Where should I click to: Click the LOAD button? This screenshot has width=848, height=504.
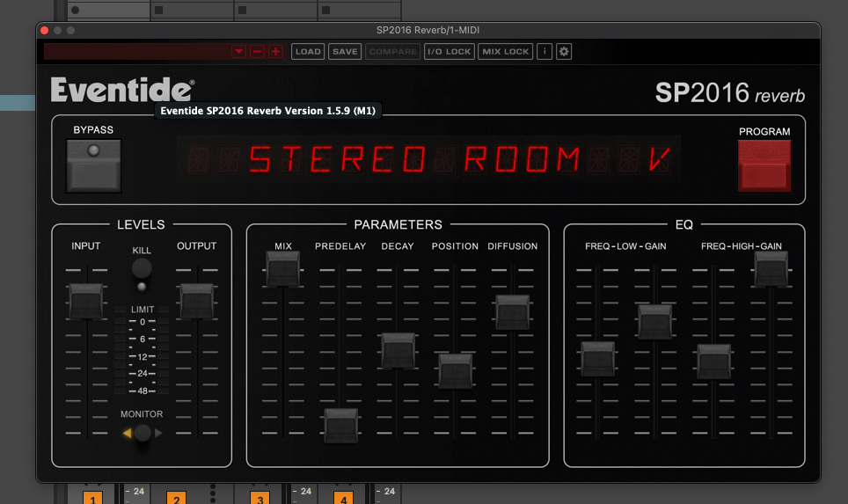coord(308,52)
